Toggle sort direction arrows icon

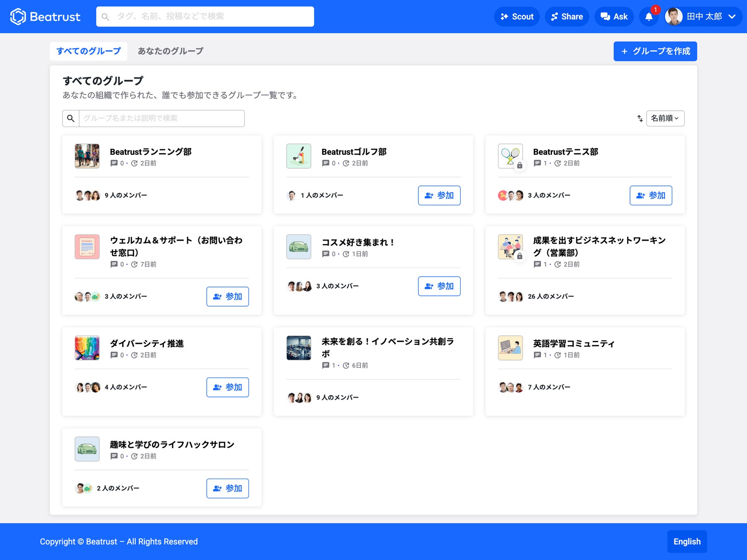pyautogui.click(x=640, y=119)
